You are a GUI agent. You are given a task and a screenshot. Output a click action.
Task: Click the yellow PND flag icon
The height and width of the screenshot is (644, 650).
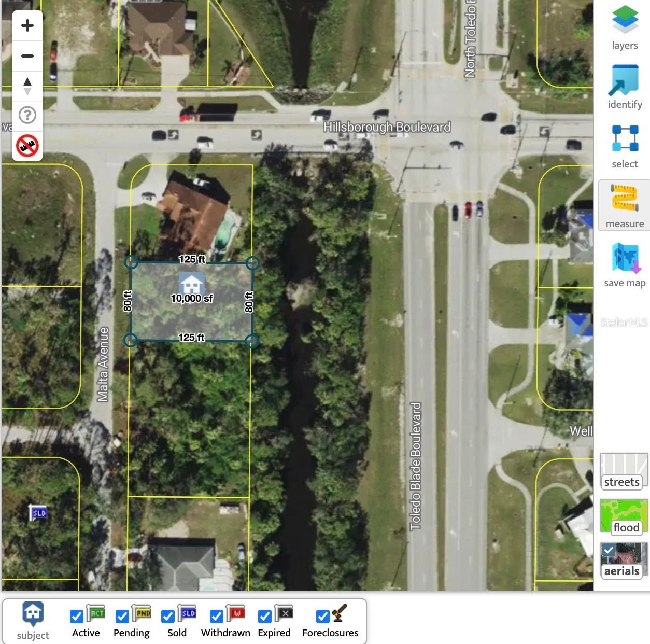141,613
